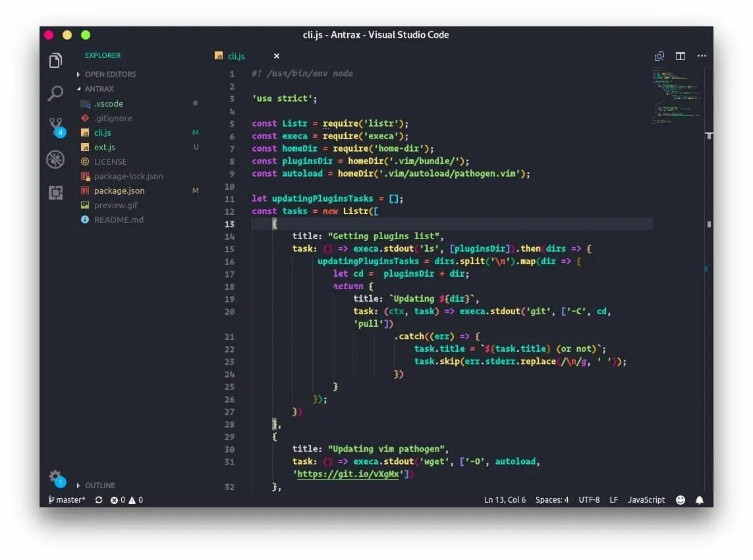This screenshot has width=753, height=560.
Task: Click Spaces: 4 indentation setting
Action: pyautogui.click(x=552, y=500)
